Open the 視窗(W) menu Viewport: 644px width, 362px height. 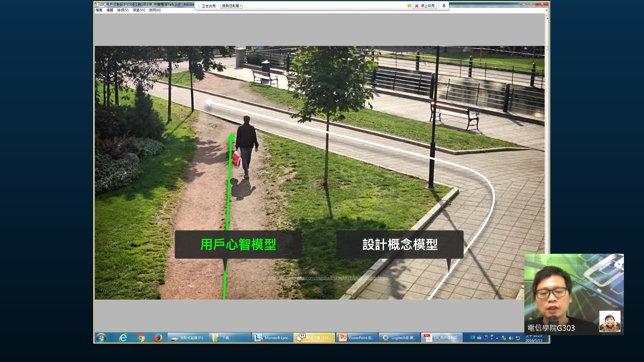tap(139, 10)
